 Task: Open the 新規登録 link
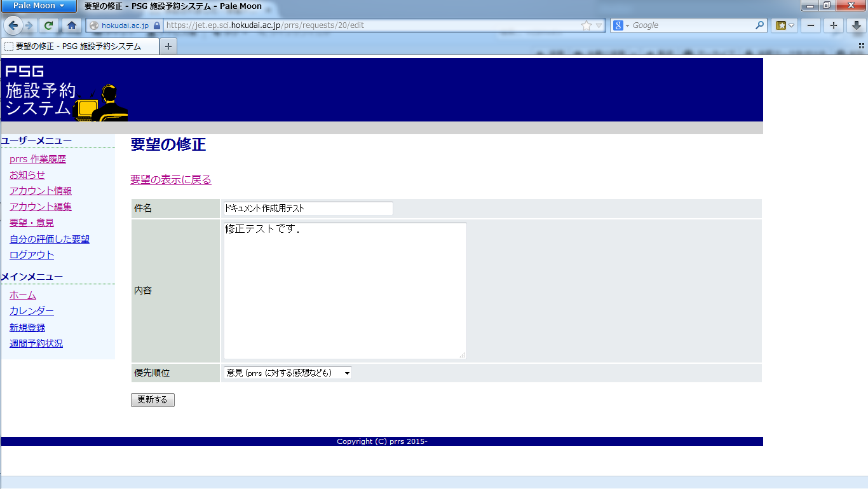[x=27, y=328]
